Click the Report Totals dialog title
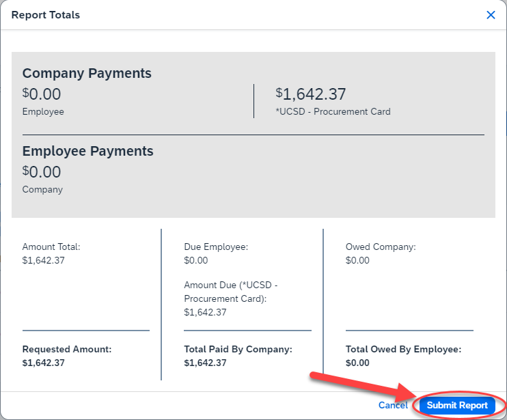The width and height of the screenshot is (507, 420). tap(46, 15)
